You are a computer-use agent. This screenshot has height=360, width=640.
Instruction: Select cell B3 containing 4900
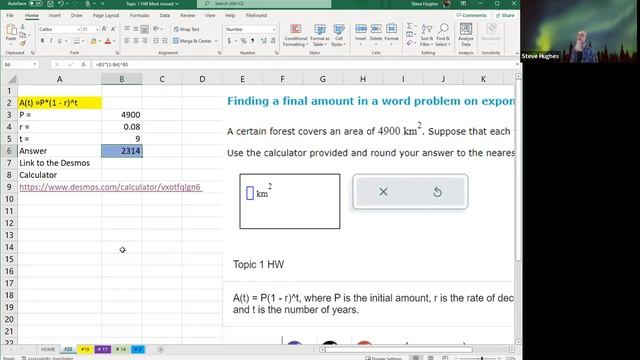tap(122, 115)
